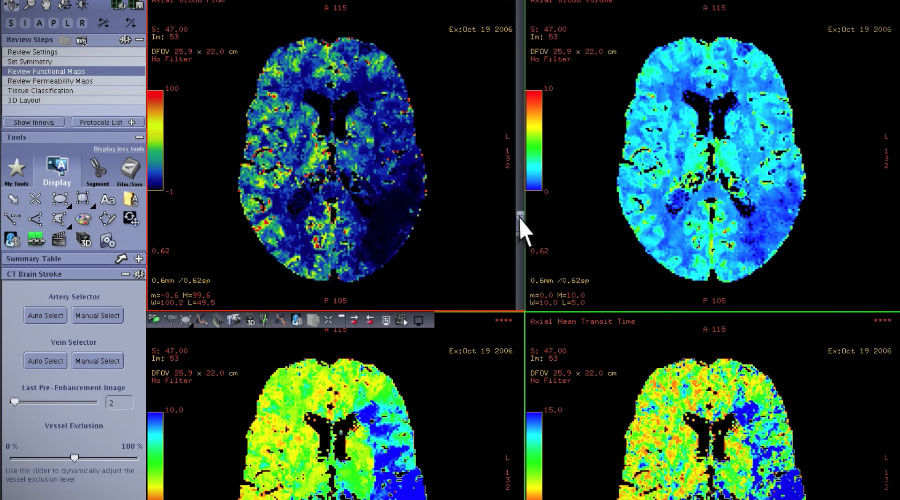Screen dimensions: 900x500
Task: Click the Blood Volume color scale bar
Action: [534, 140]
